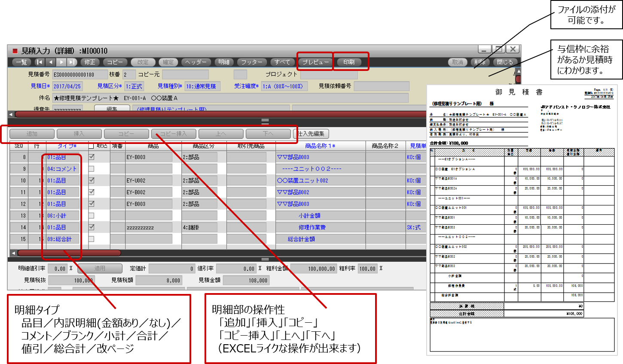Click the 見積番号 field ES0000000000180
Image resolution: width=623 pixels, height=364 pixels.
click(80, 75)
